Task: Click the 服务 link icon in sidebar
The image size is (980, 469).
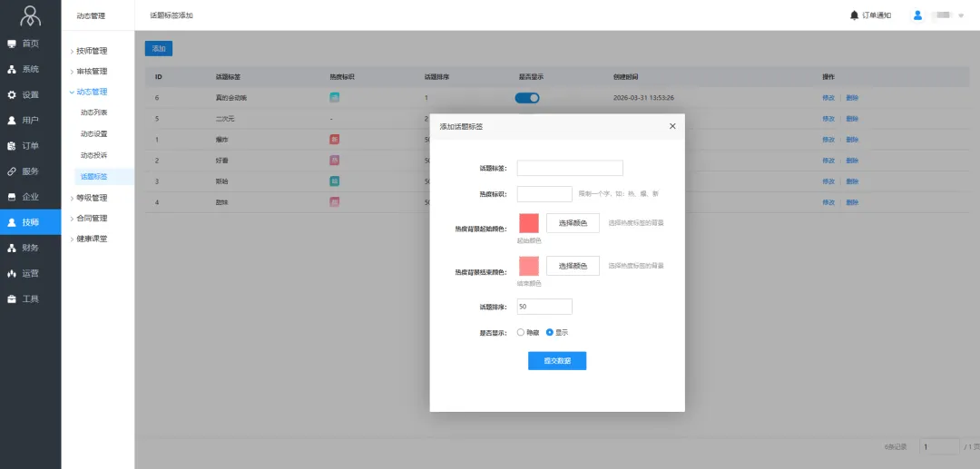Action: point(12,171)
